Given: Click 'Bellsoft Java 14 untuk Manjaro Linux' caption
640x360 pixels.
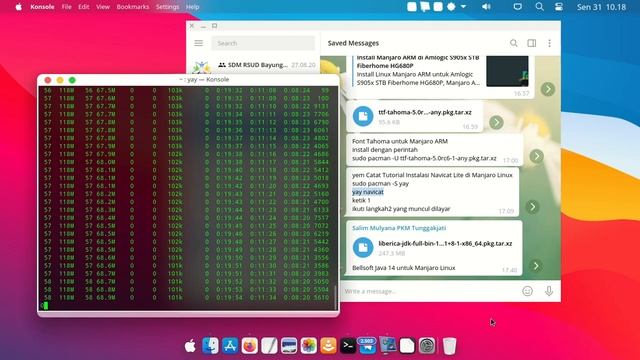Looking at the screenshot, I should point(403,268).
